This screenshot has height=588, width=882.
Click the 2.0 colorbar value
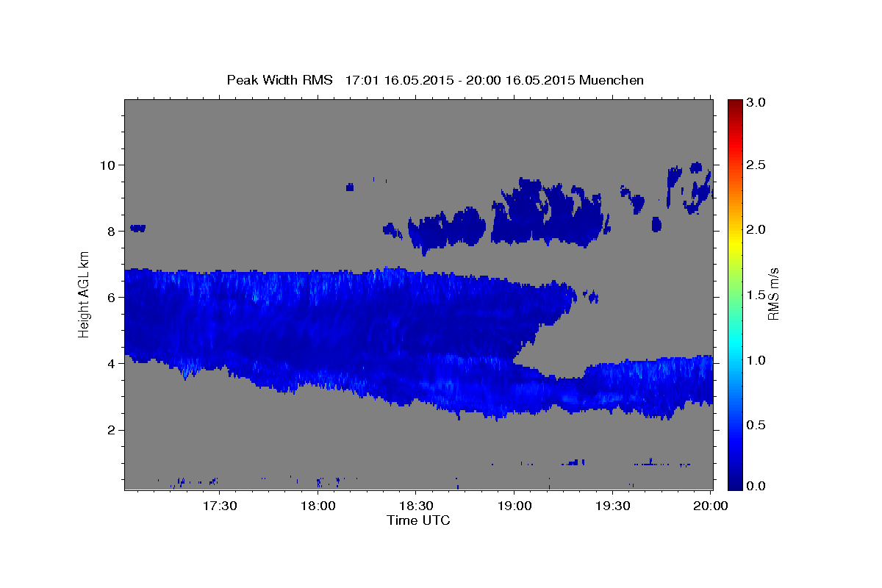757,229
